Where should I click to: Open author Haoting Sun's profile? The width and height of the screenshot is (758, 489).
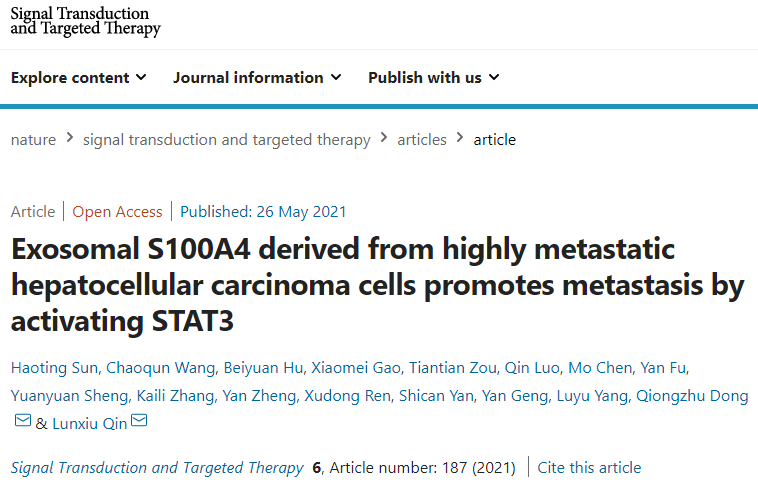pos(54,368)
